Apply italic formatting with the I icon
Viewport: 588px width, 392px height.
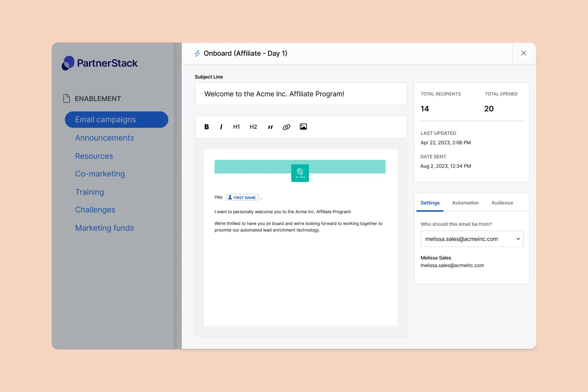click(x=221, y=127)
